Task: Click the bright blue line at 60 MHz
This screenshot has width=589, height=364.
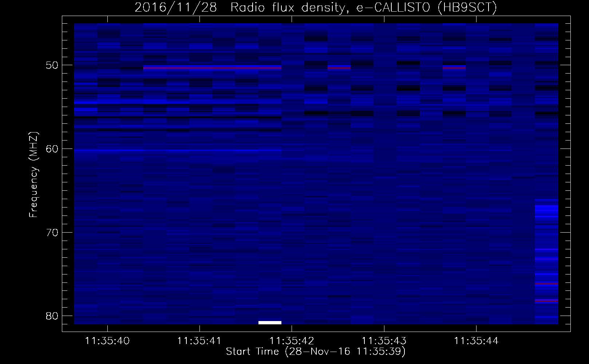Action: coord(178,150)
